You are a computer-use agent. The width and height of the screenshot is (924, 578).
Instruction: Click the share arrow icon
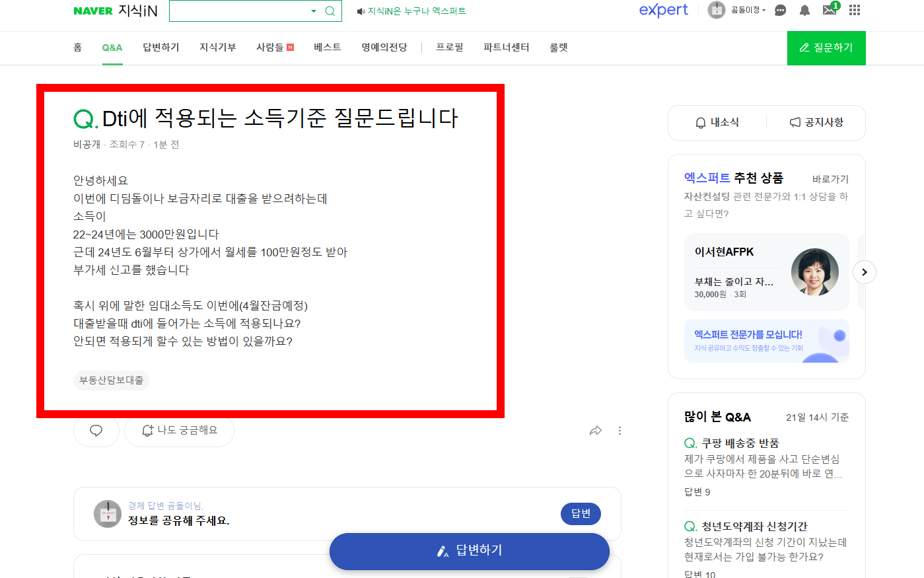pyautogui.click(x=595, y=431)
